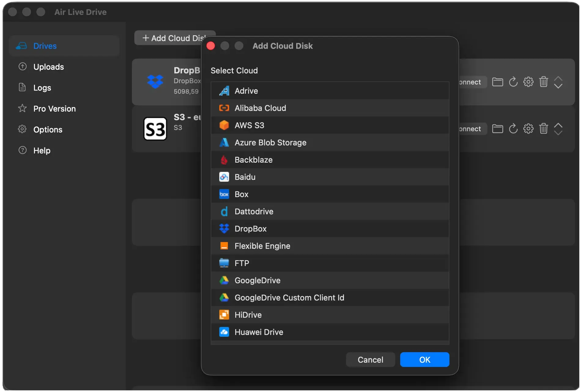Open the Logs section

64,88
